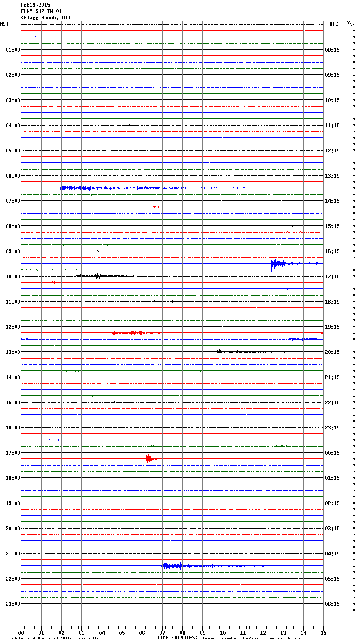
Task: Click the 15:00 MST time label
Action: [13, 403]
